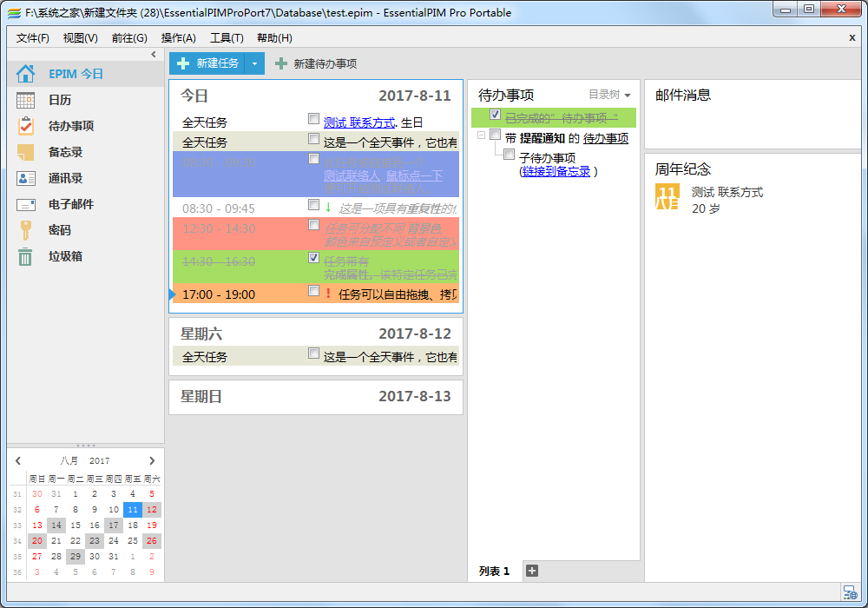Open the 视图(V) menu
This screenshot has width=868, height=608.
coord(80,37)
